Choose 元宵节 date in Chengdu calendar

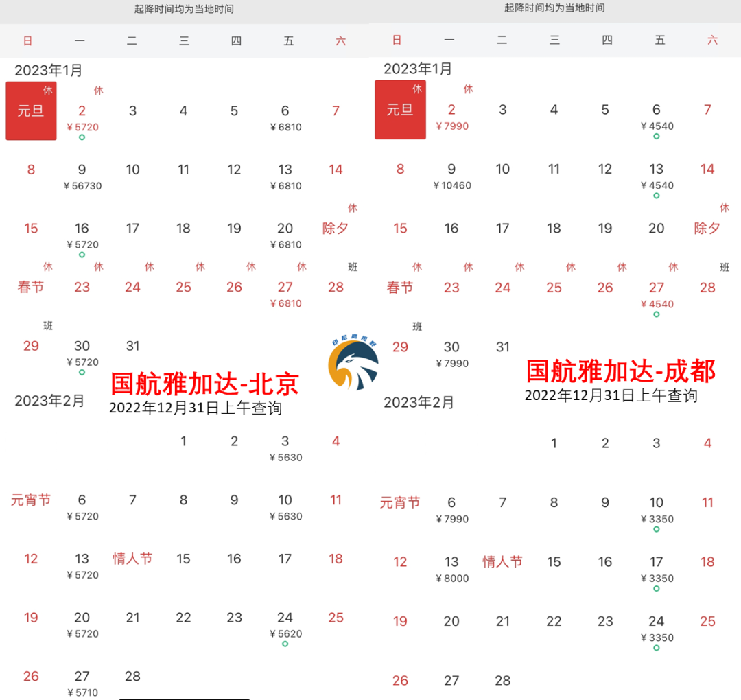pos(400,502)
